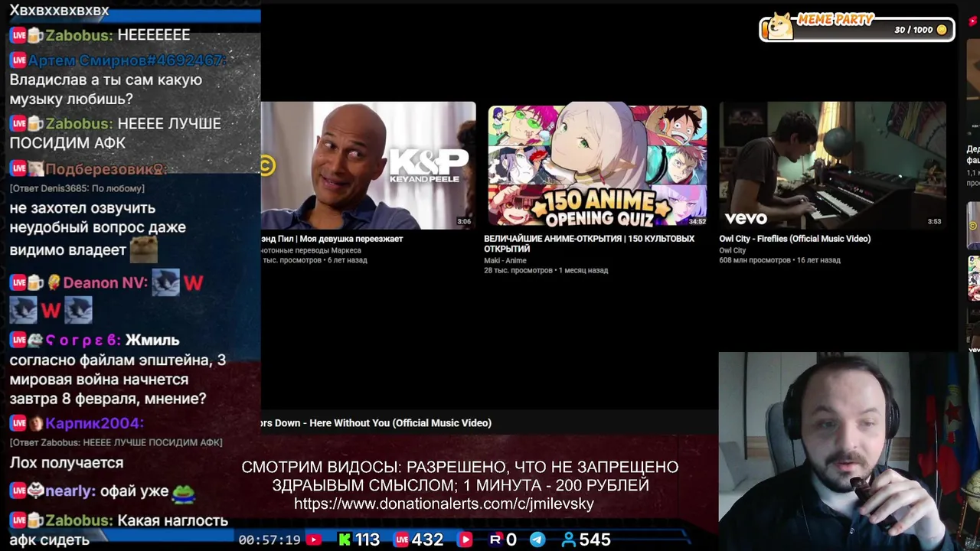Click the red play icon before Rutube counter

[465, 540]
